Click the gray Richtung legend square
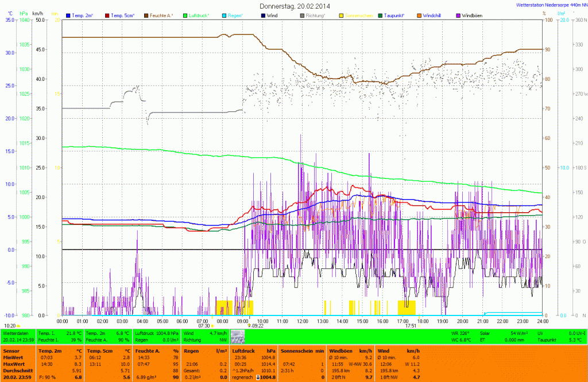Screen dimensions: 588x382 pyautogui.click(x=303, y=15)
